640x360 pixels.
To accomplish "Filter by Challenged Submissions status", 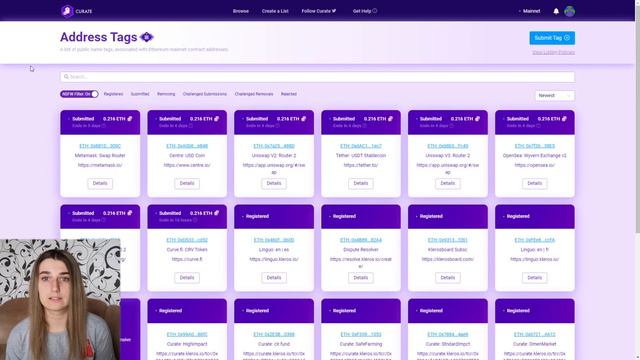I will pos(205,94).
